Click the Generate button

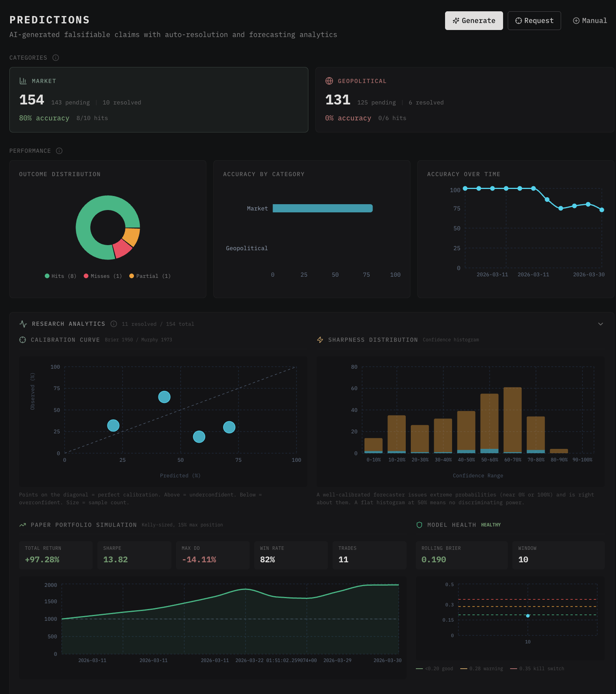point(474,21)
